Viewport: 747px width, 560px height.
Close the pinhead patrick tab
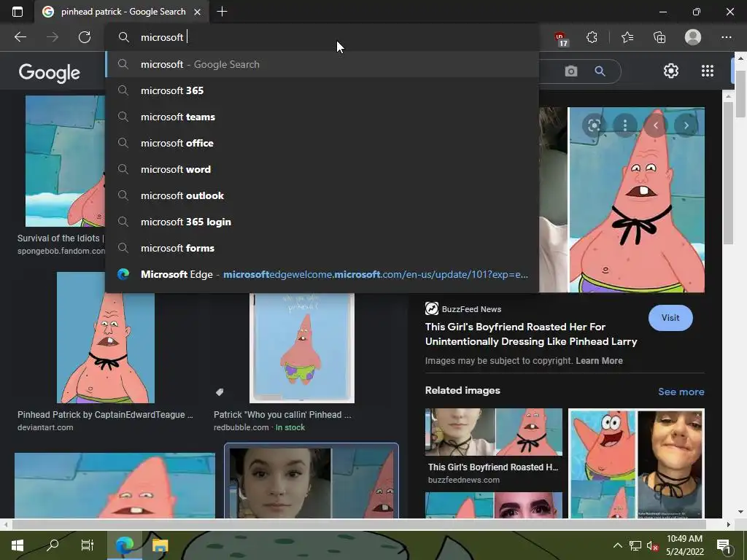point(197,12)
